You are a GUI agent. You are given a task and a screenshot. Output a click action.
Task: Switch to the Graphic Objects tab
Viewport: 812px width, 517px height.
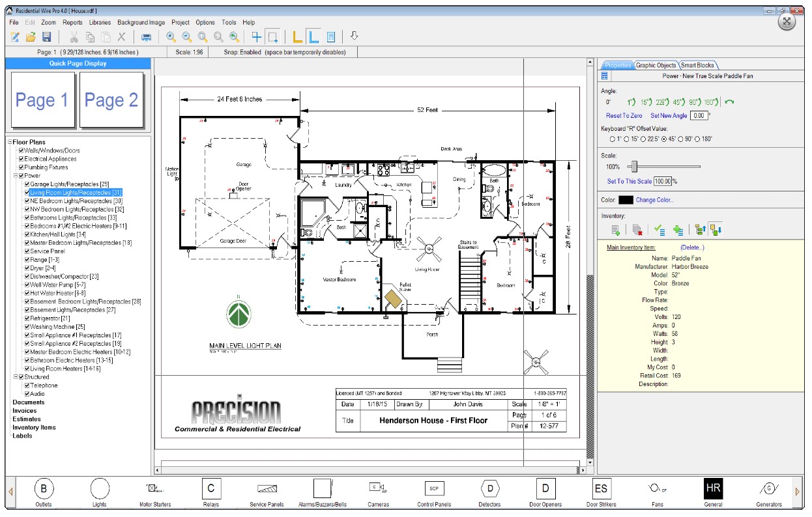[656, 65]
